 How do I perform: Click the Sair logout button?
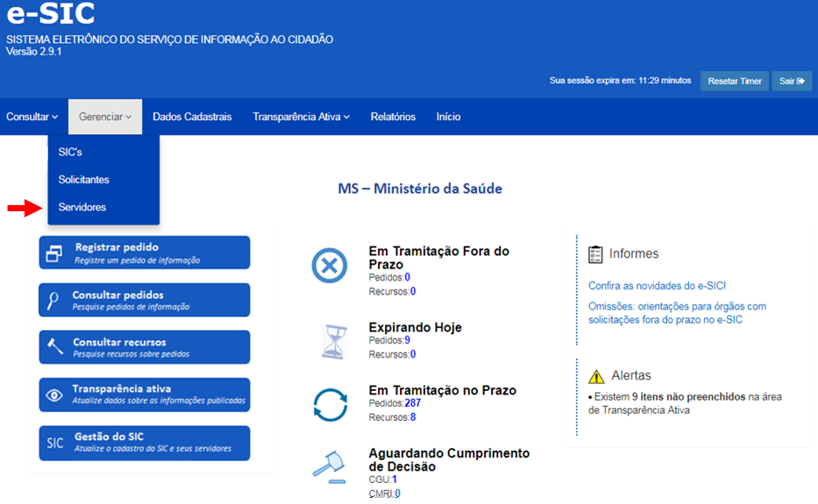792,81
